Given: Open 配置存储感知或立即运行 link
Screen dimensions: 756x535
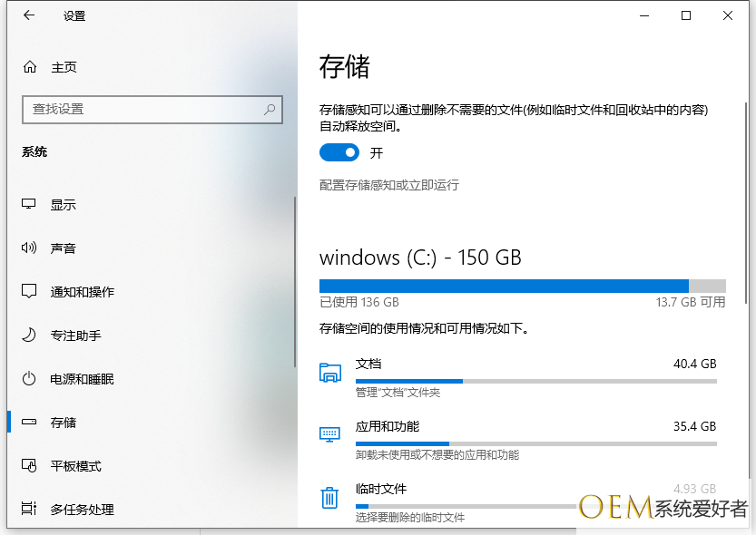Looking at the screenshot, I should [389, 185].
